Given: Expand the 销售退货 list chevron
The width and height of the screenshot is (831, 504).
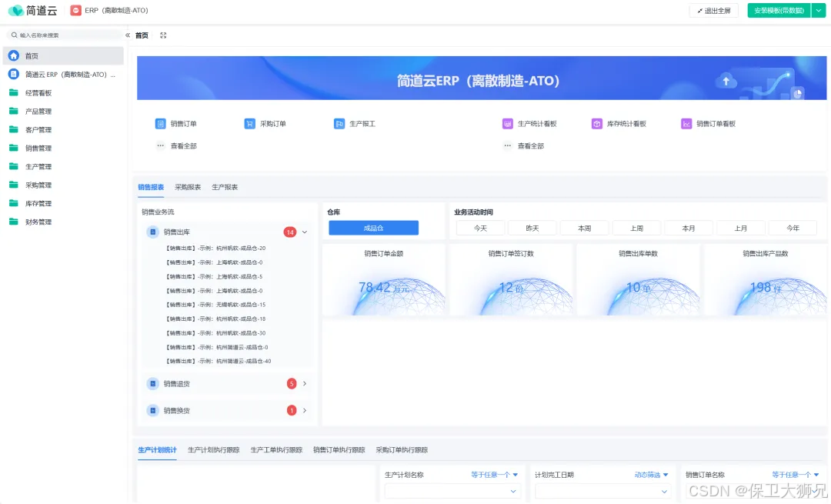Looking at the screenshot, I should [305, 383].
